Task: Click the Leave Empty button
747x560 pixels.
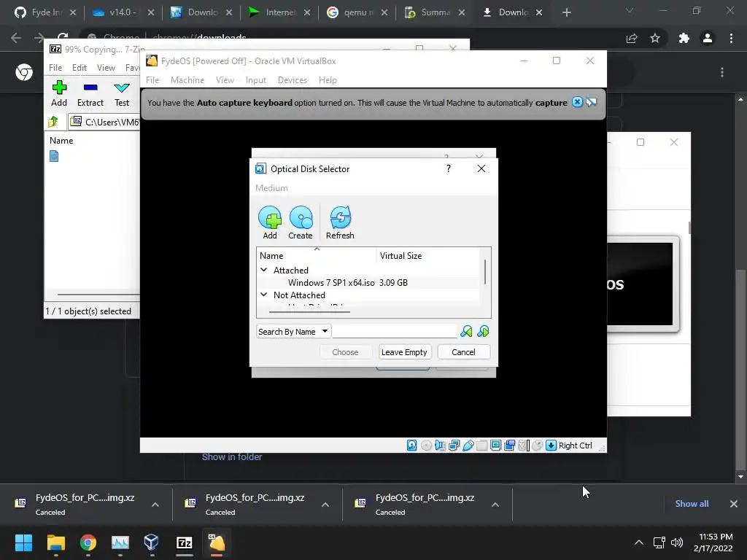Action: (404, 352)
